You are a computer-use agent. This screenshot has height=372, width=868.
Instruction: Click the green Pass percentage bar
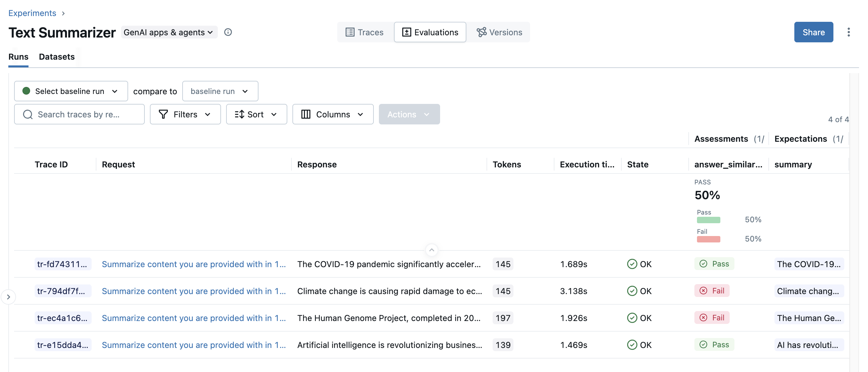click(x=708, y=220)
